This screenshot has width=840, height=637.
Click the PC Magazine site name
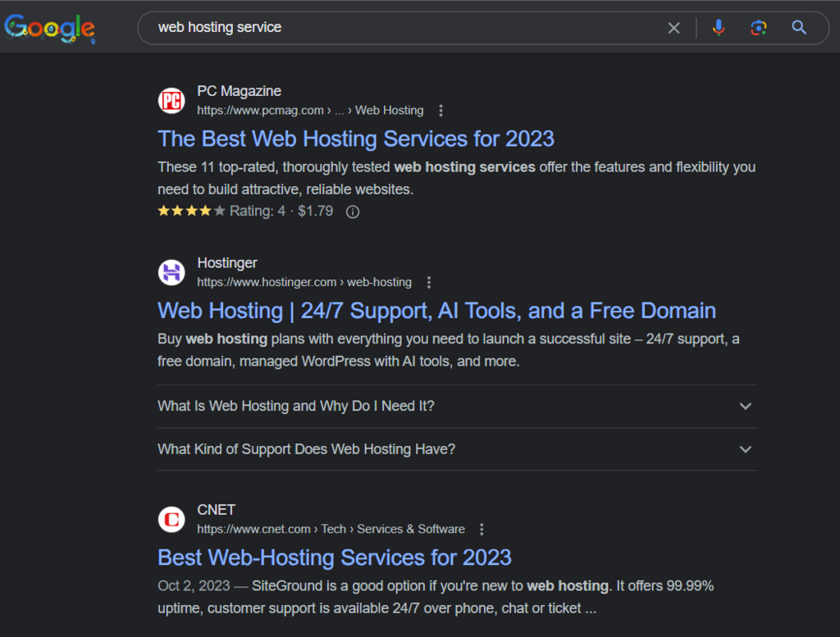[239, 91]
